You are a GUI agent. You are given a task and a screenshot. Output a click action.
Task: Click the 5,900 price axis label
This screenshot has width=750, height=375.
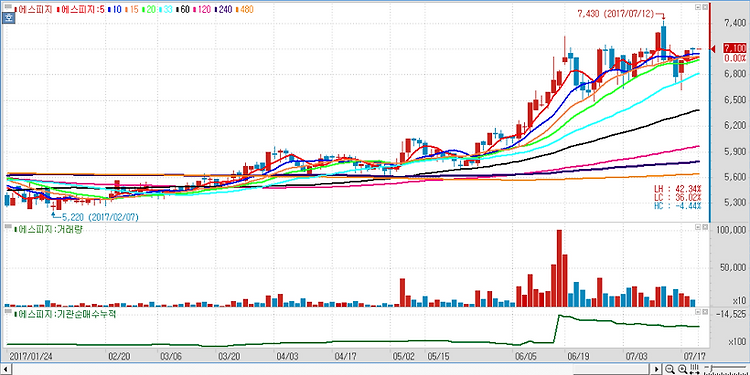point(735,152)
